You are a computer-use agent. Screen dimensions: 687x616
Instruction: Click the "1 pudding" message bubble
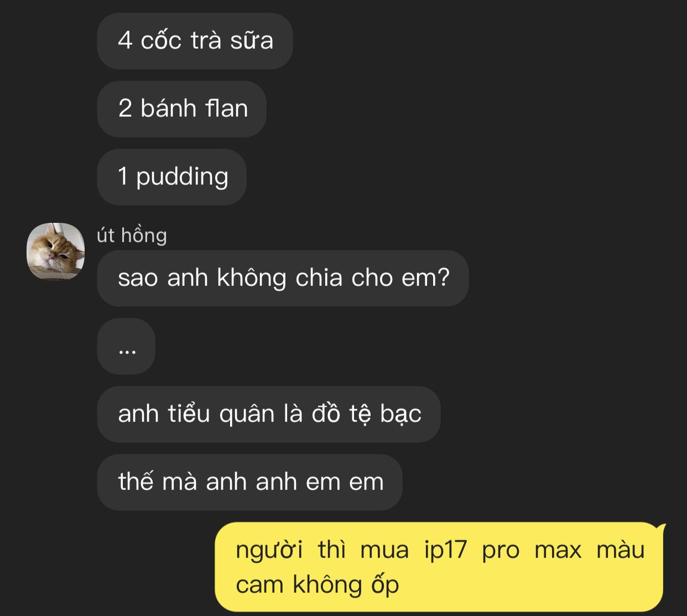(172, 177)
